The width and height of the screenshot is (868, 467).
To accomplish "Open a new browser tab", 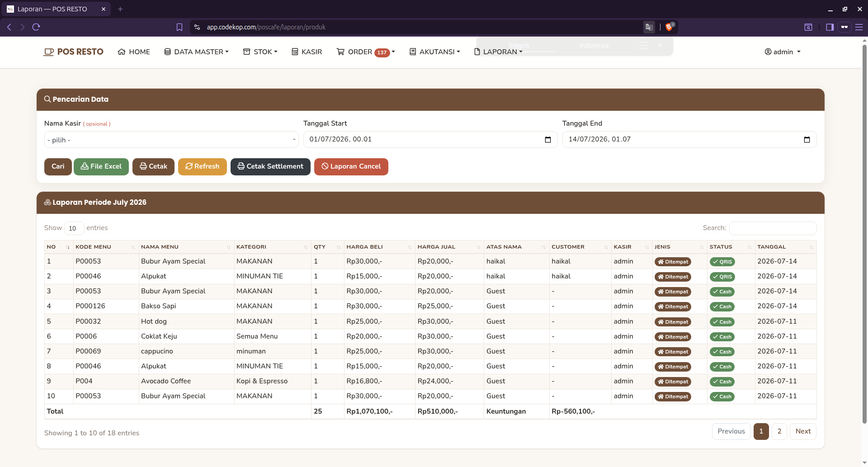I will coord(120,9).
